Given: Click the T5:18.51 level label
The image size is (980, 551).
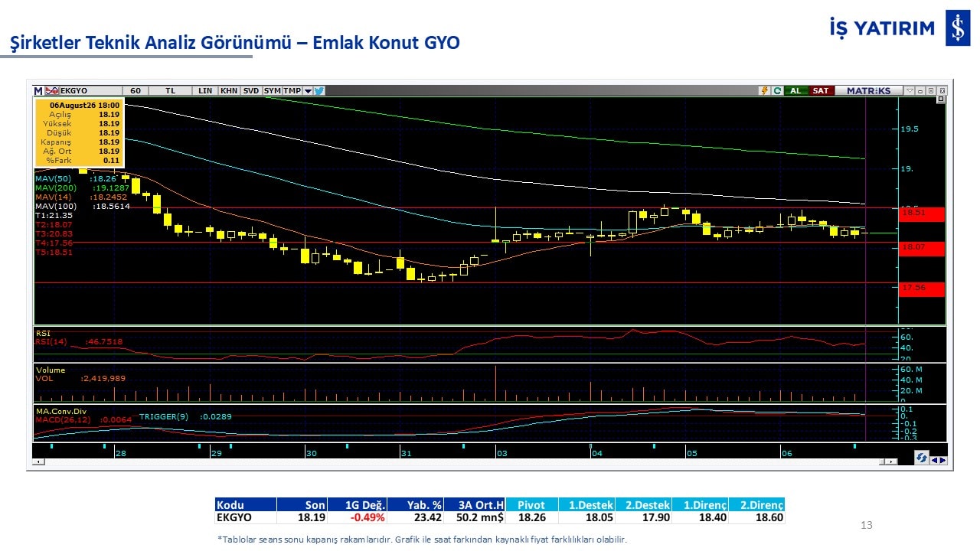Looking at the screenshot, I should (54, 252).
